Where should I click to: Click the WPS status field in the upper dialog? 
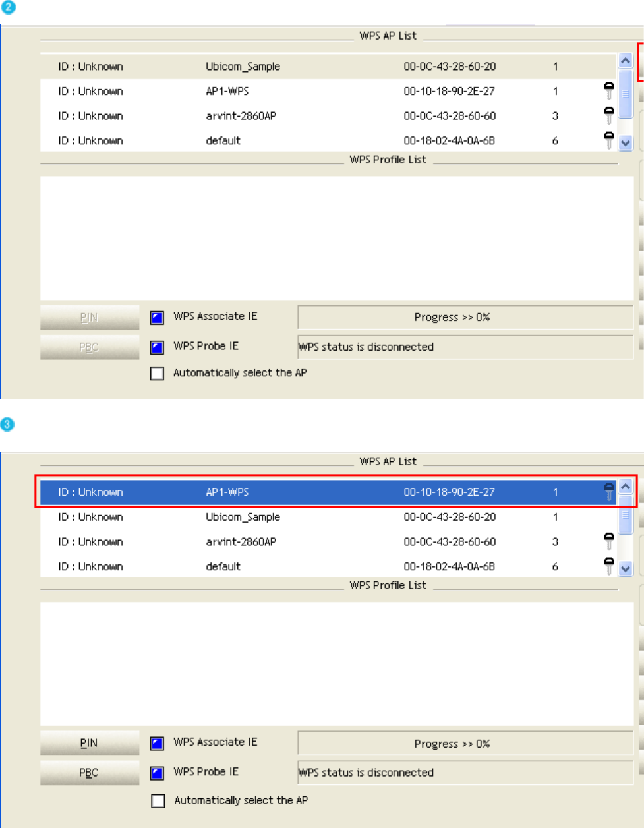point(465,347)
